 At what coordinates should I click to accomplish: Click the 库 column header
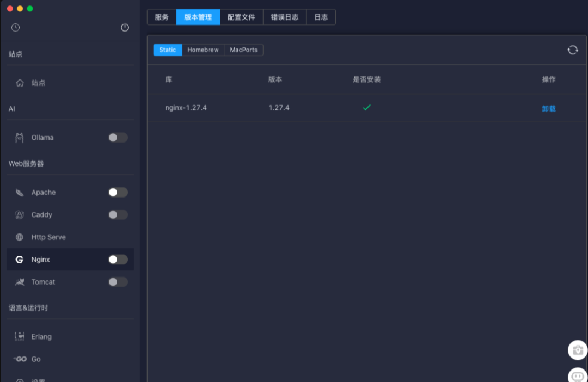[169, 79]
